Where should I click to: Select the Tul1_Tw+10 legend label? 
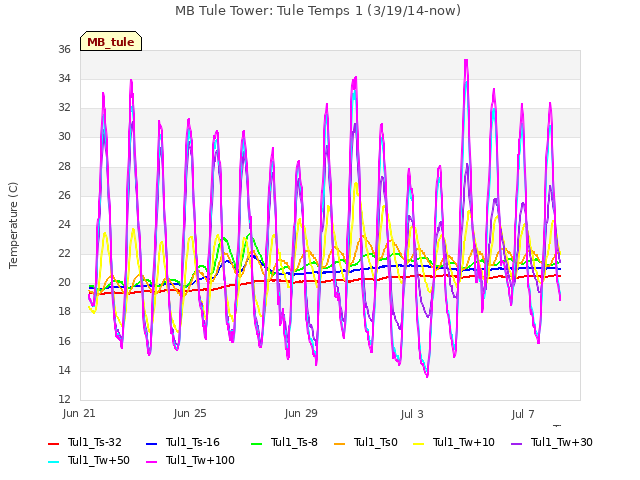[464, 442]
